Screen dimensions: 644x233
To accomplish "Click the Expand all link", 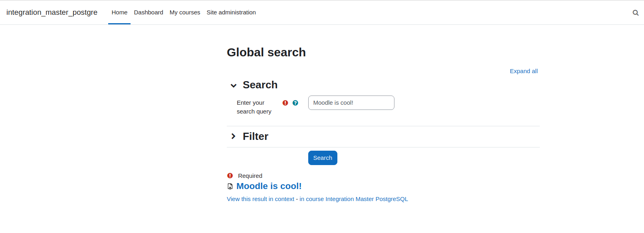I will (524, 71).
